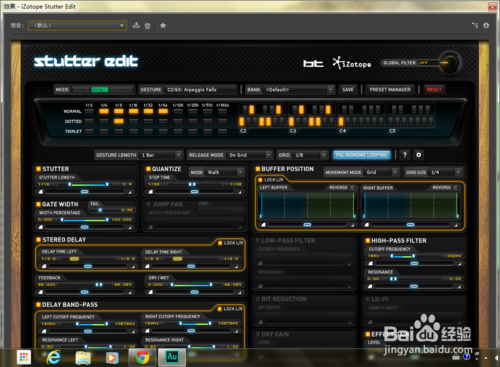Open the Grid 1/8 dropdown

310,155
